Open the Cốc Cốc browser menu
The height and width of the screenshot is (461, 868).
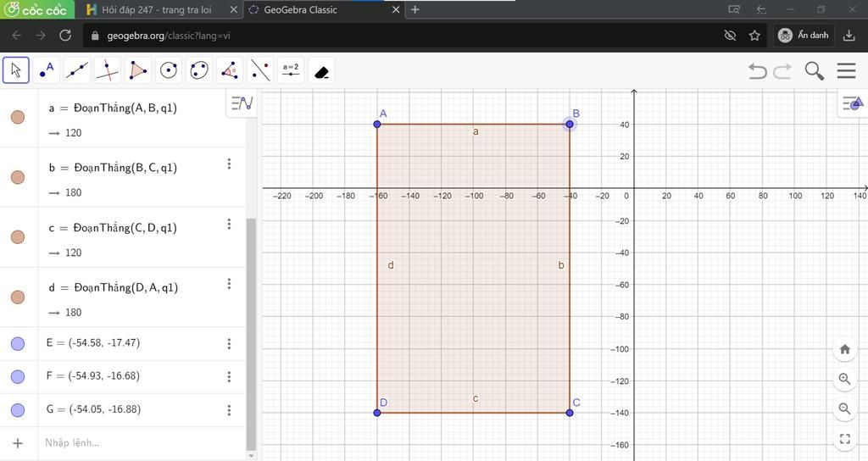[x=37, y=9]
